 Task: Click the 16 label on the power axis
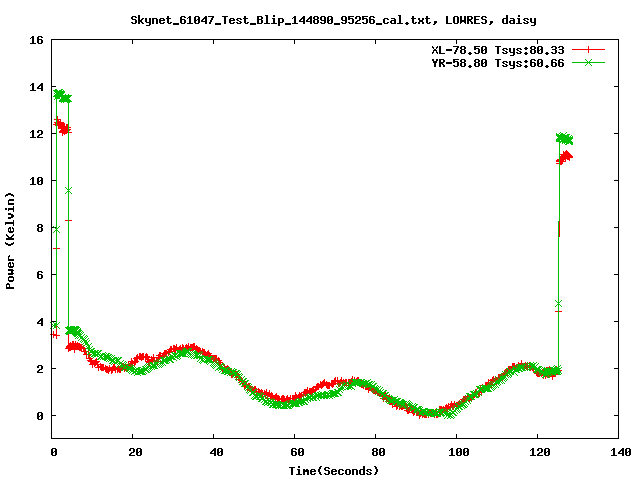click(36, 41)
